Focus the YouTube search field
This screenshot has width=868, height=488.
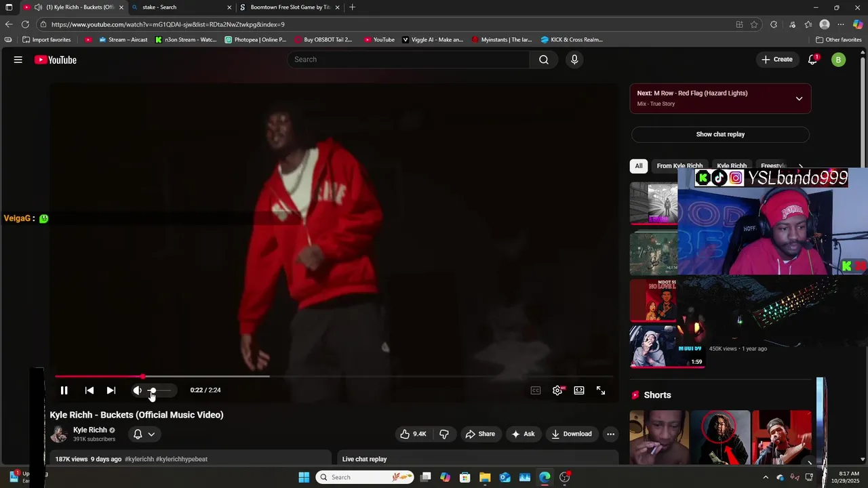(409, 60)
